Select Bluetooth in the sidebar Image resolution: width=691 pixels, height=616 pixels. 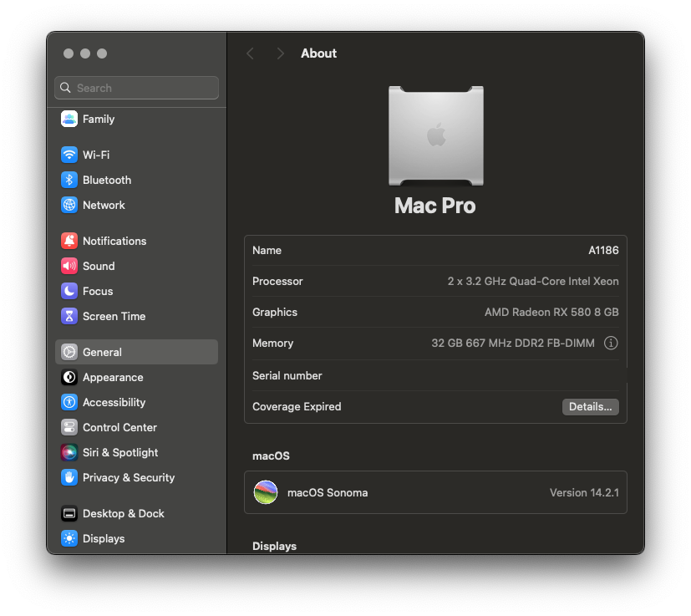(137, 180)
